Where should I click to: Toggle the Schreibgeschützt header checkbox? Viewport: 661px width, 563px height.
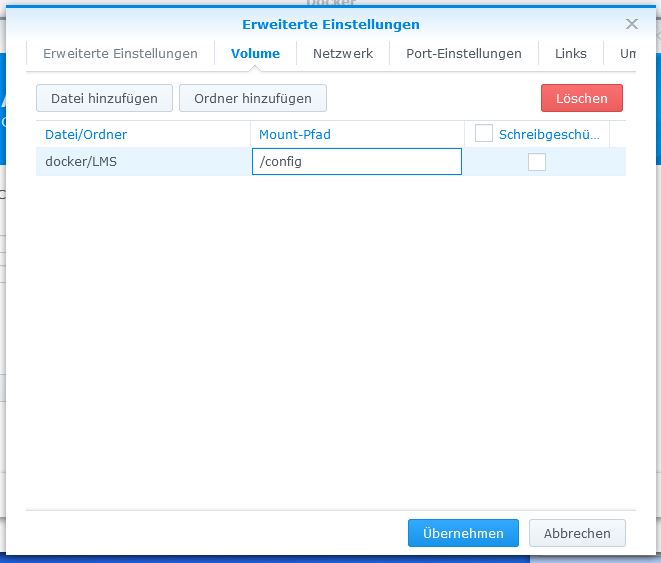(484, 133)
